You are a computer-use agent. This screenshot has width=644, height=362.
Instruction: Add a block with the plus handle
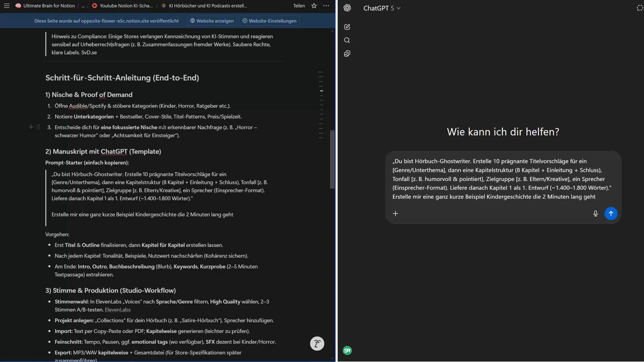click(x=31, y=127)
